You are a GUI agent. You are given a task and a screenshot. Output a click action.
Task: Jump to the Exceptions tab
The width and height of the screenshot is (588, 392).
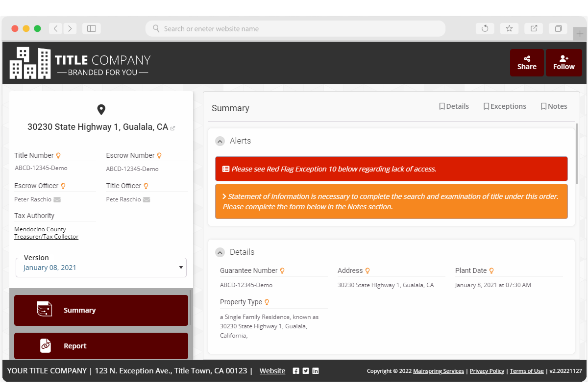click(x=505, y=106)
